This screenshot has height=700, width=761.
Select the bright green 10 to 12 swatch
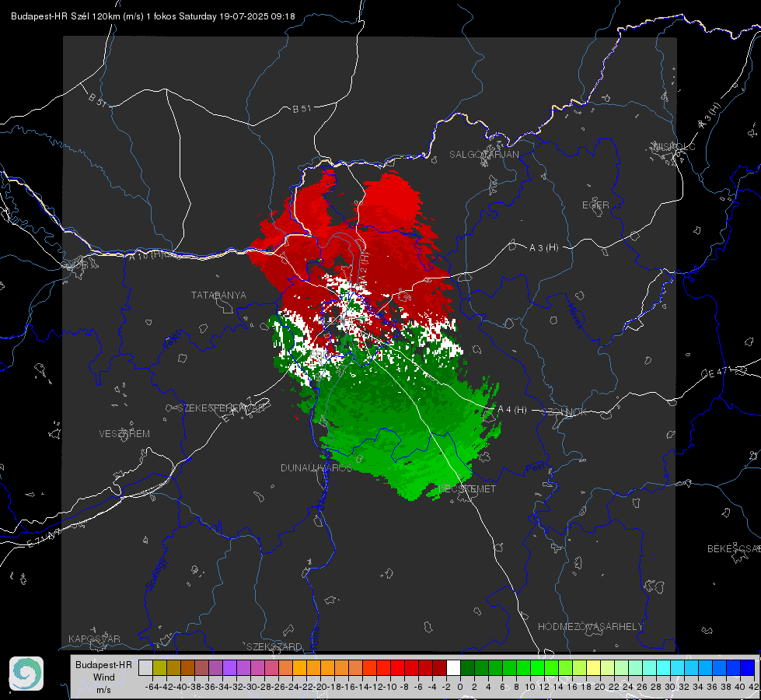point(537,667)
